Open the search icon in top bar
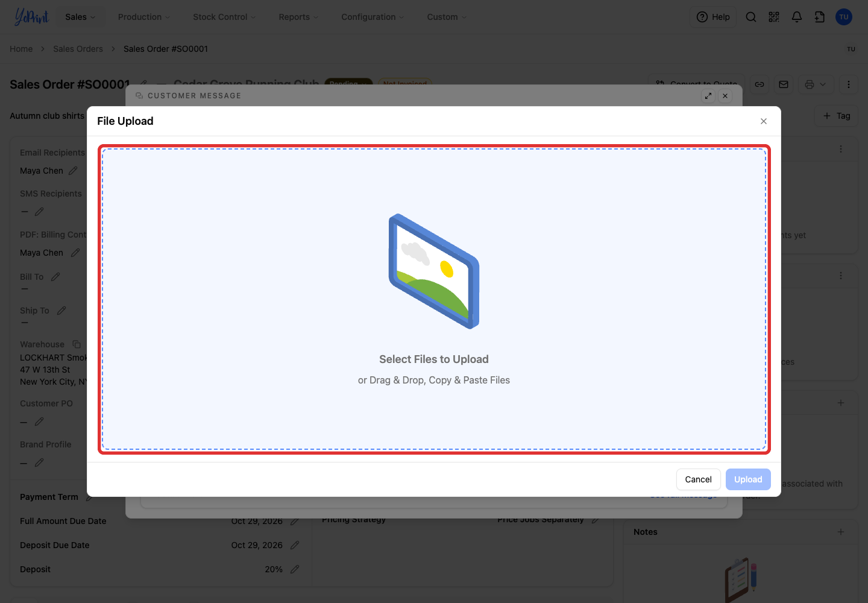868x603 pixels. 751,17
